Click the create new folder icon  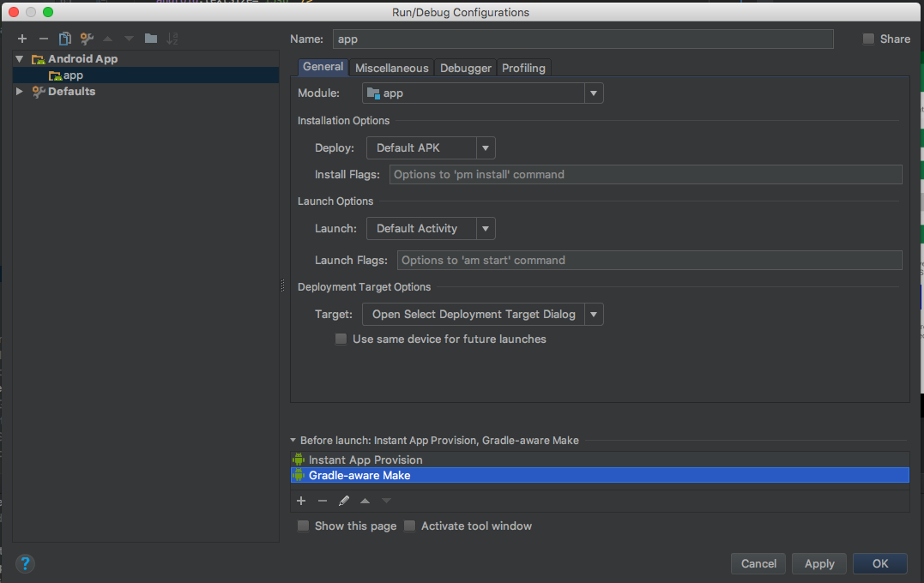(x=151, y=39)
